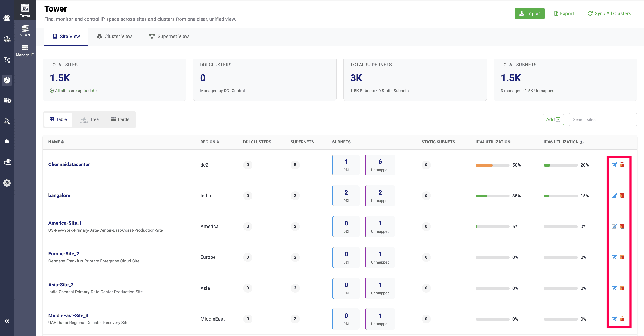Image resolution: width=644 pixels, height=336 pixels.
Task: Collapse the sidebar with double-chevron icon
Action: click(x=7, y=321)
